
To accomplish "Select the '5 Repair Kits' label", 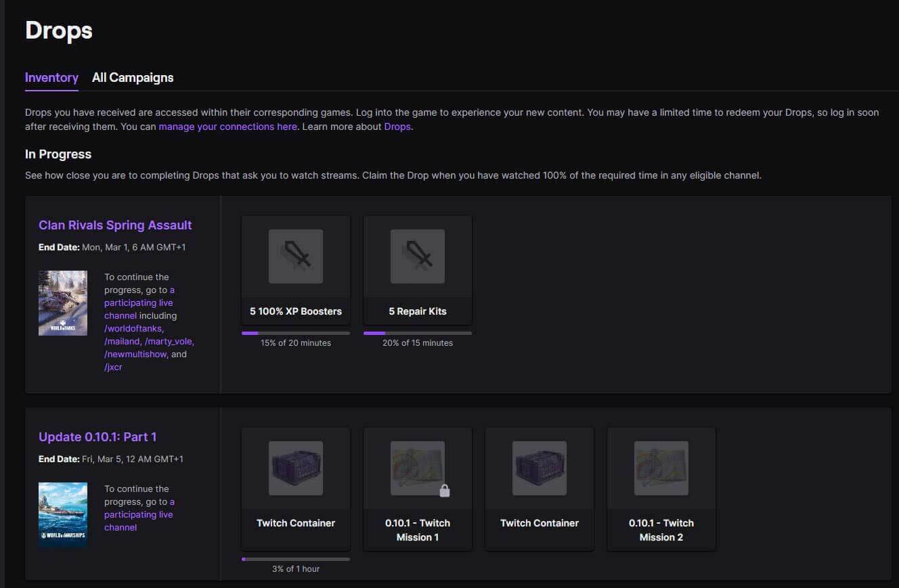I will (x=418, y=311).
